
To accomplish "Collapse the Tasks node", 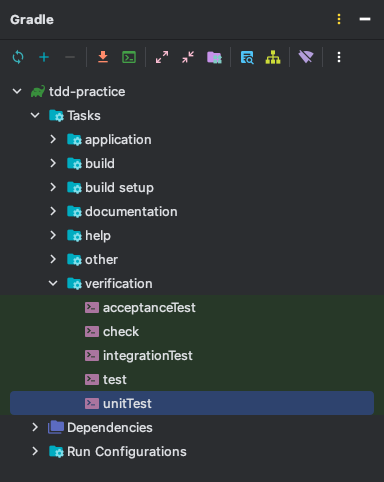I will point(35,115).
